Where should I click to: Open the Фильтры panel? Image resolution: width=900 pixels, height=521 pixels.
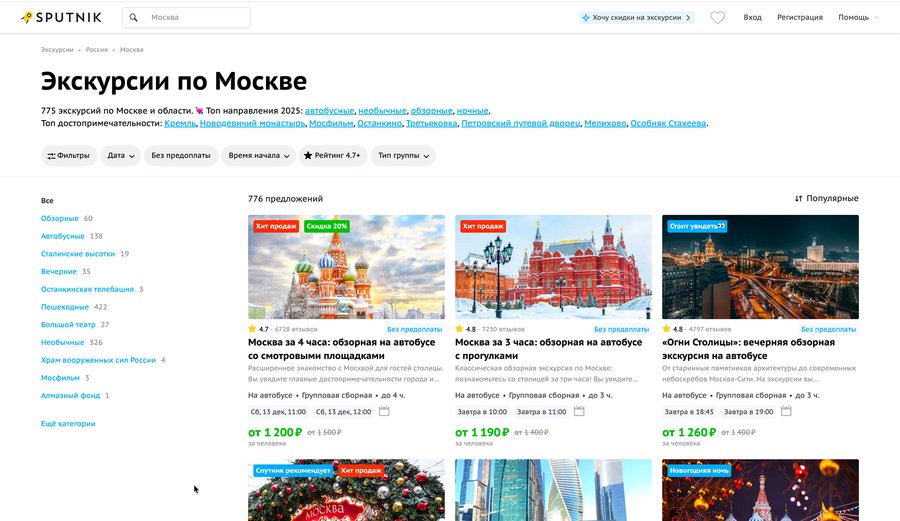click(x=69, y=155)
